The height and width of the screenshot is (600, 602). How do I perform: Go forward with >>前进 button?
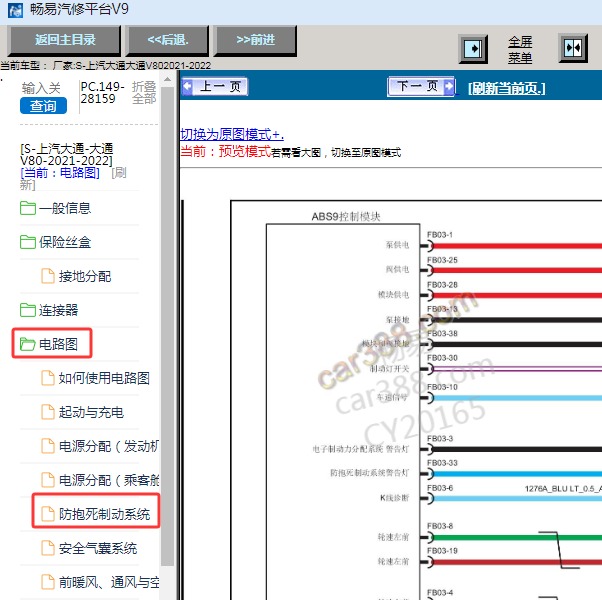255,40
